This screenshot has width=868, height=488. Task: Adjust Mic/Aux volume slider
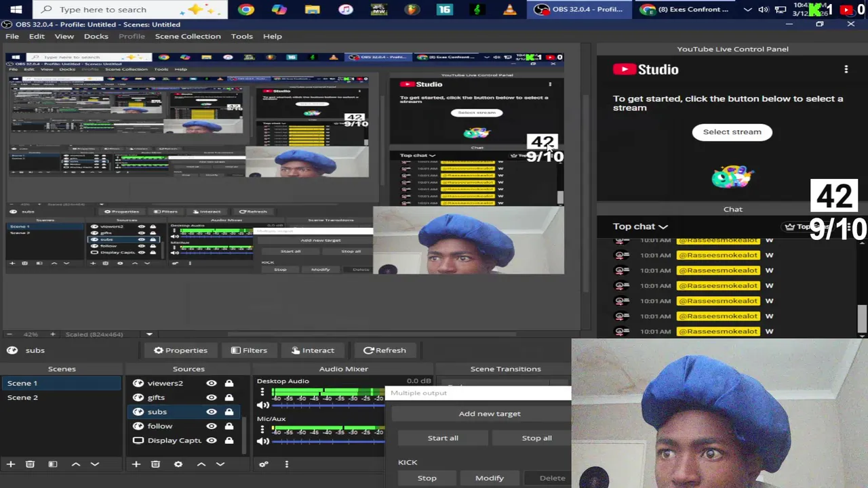pos(328,441)
